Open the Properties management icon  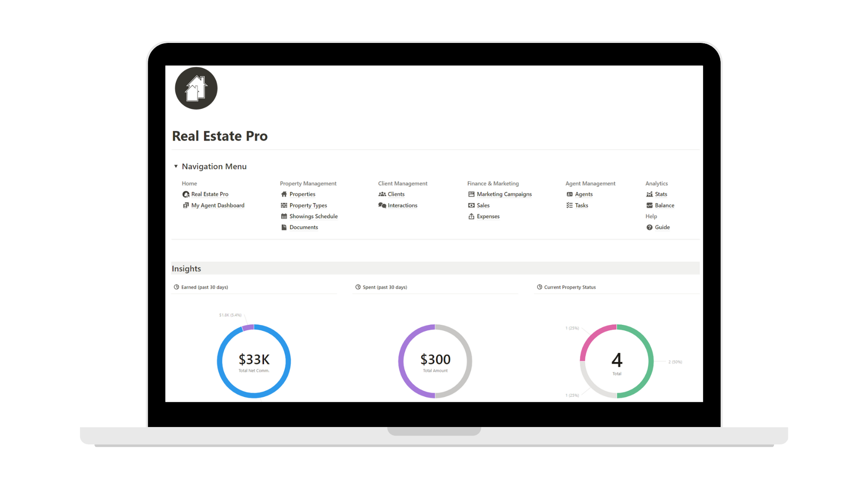click(x=284, y=194)
